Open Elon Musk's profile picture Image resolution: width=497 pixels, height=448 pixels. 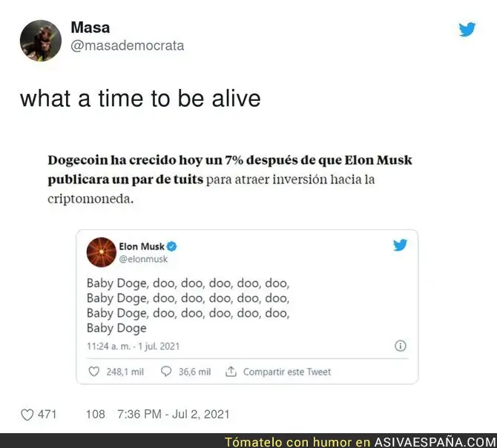[102, 252]
